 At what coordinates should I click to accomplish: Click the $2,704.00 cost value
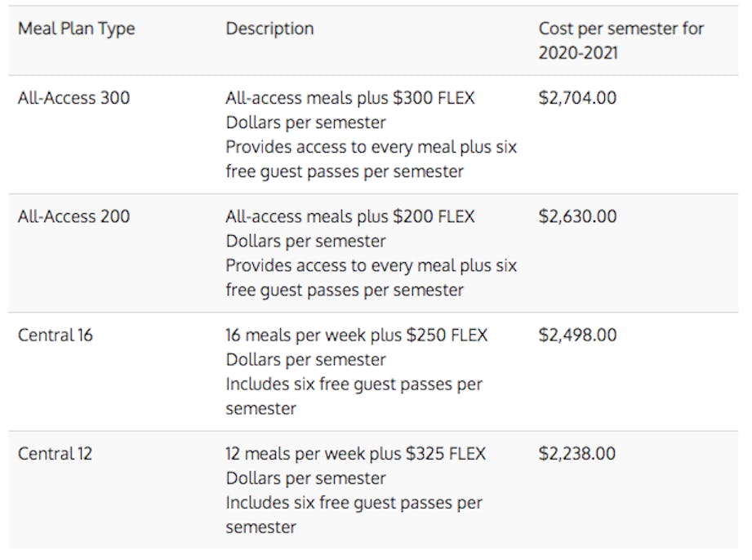pos(577,98)
